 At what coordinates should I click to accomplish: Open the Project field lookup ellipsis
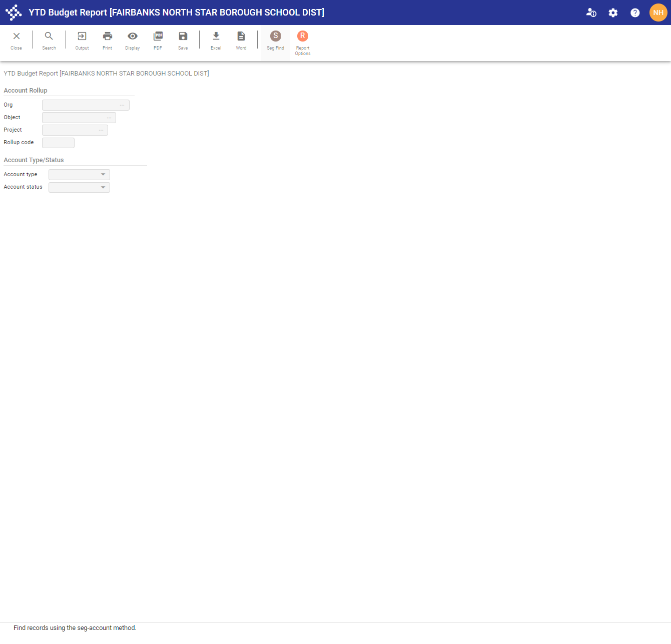pyautogui.click(x=101, y=130)
